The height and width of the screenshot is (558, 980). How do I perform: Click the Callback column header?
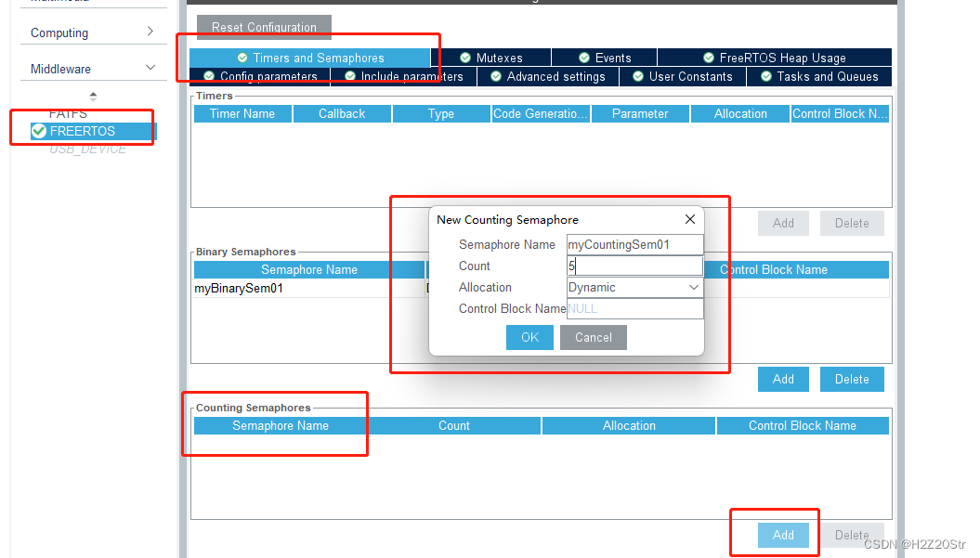click(342, 113)
